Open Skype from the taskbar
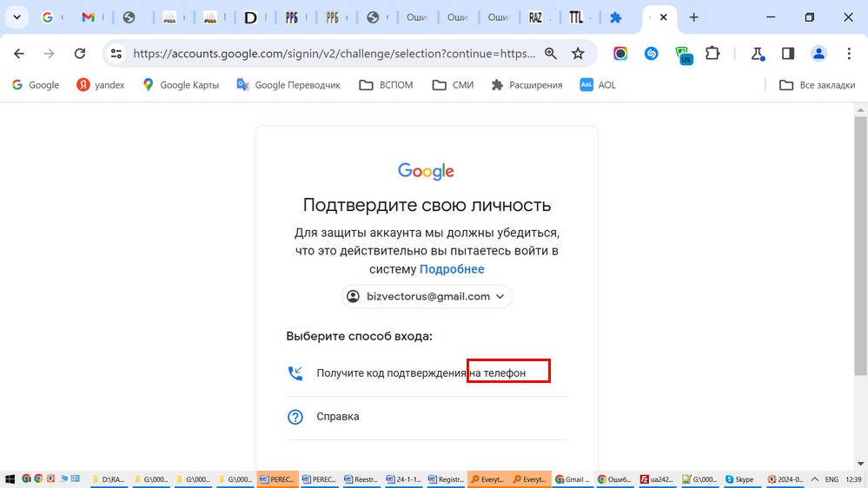 tap(740, 479)
